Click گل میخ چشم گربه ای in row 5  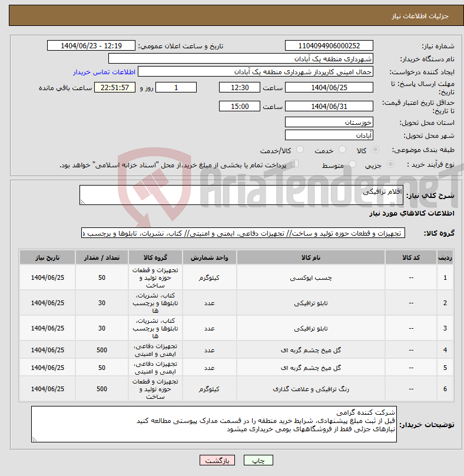click(x=311, y=368)
